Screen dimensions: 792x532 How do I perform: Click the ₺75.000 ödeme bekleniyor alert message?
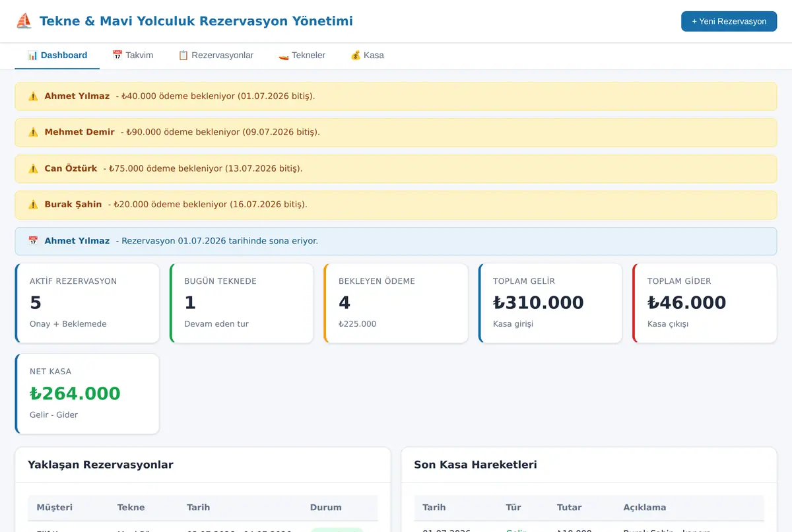(203, 168)
